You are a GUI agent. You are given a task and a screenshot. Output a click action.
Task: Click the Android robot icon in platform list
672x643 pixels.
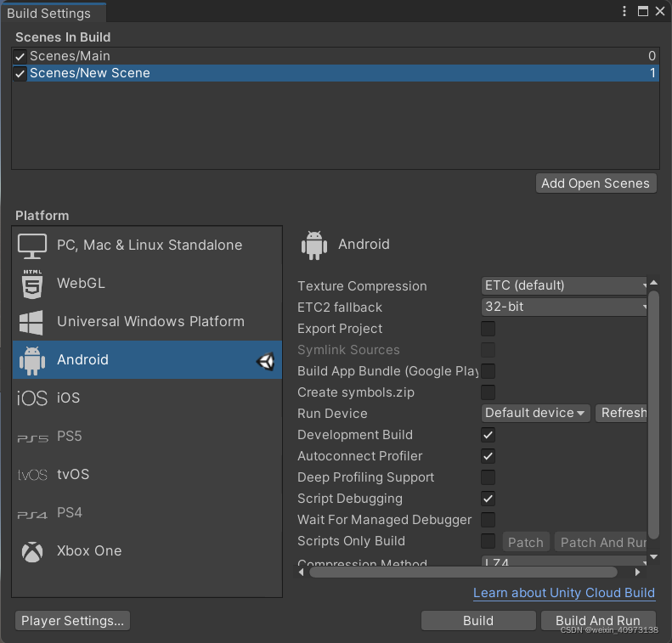pos(32,360)
